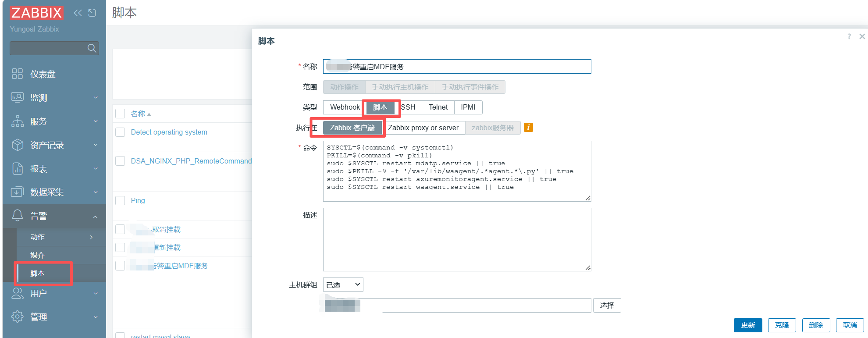
Task: Select 手动执行主机操作 scope option
Action: pos(400,87)
